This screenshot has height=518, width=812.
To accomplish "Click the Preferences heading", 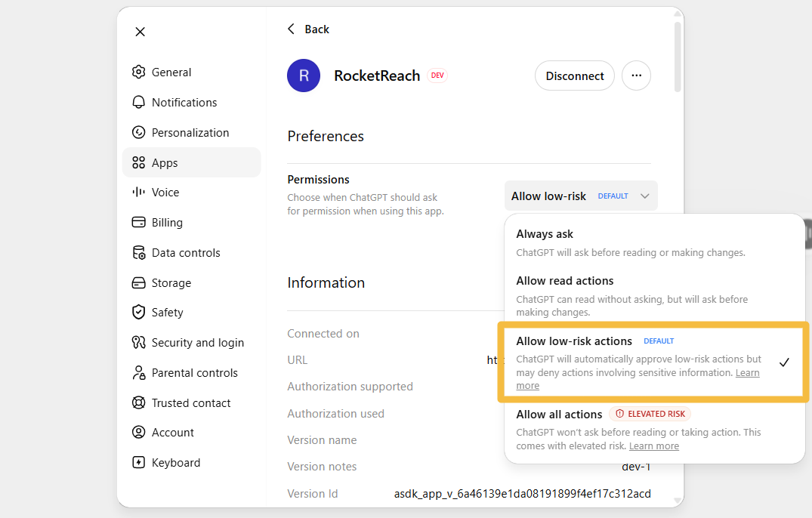I will [x=326, y=136].
